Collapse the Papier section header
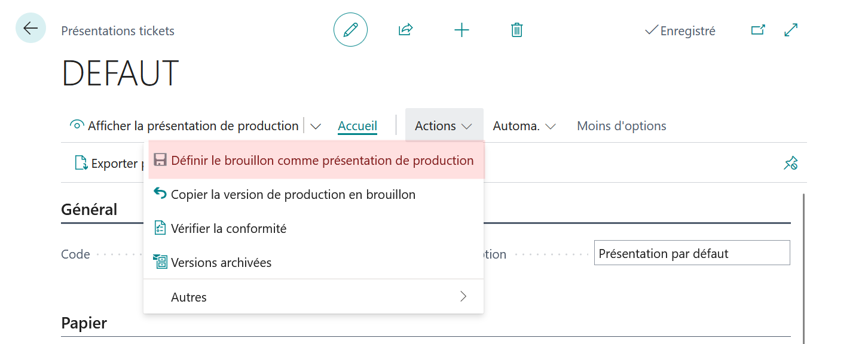Image resolution: width=868 pixels, height=344 pixels. tap(84, 323)
